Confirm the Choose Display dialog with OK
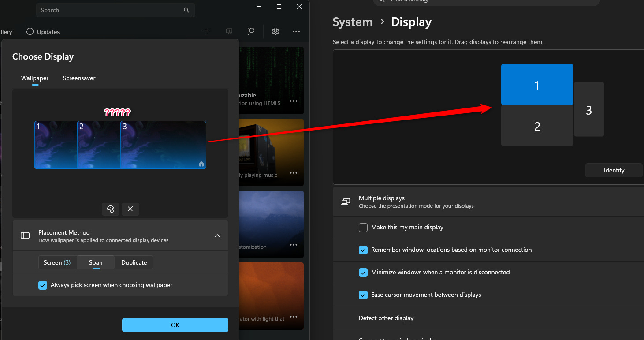 click(175, 325)
